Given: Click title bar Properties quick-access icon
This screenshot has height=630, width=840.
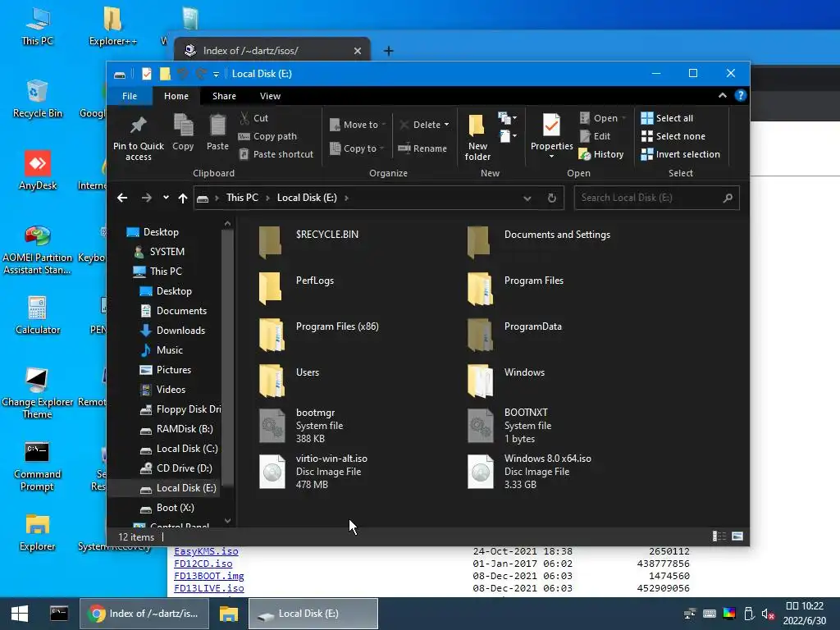Looking at the screenshot, I should (x=146, y=74).
